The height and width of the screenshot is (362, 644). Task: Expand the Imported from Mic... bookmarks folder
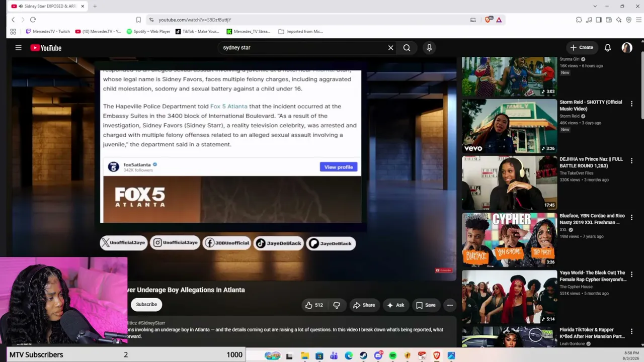pyautogui.click(x=300, y=31)
